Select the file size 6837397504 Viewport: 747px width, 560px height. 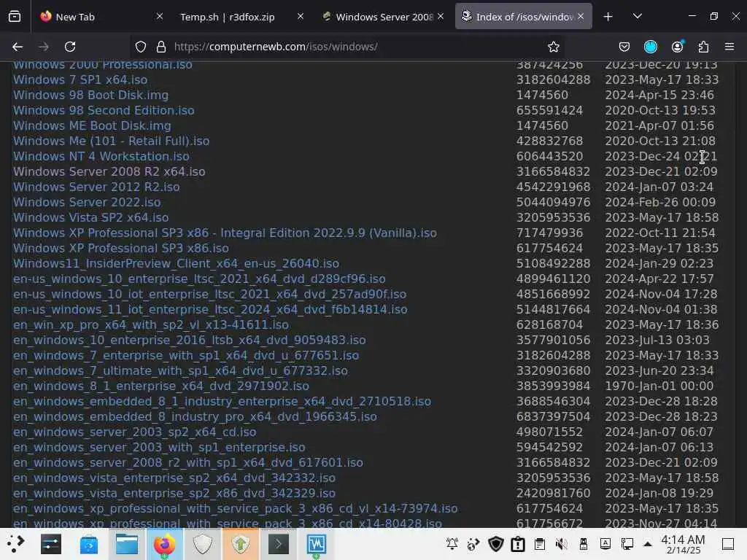pyautogui.click(x=553, y=416)
